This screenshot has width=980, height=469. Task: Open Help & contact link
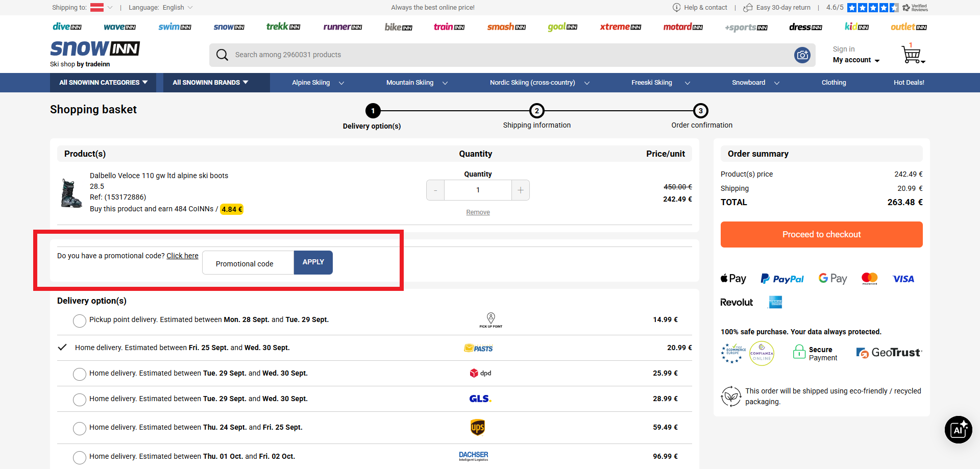coord(700,8)
